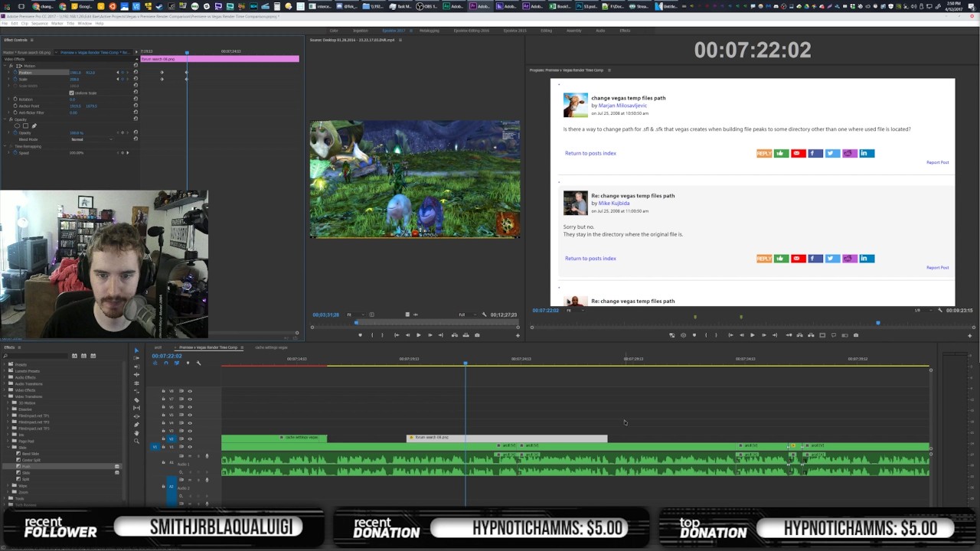
Task: Click the Effects panel search field
Action: click(x=38, y=356)
